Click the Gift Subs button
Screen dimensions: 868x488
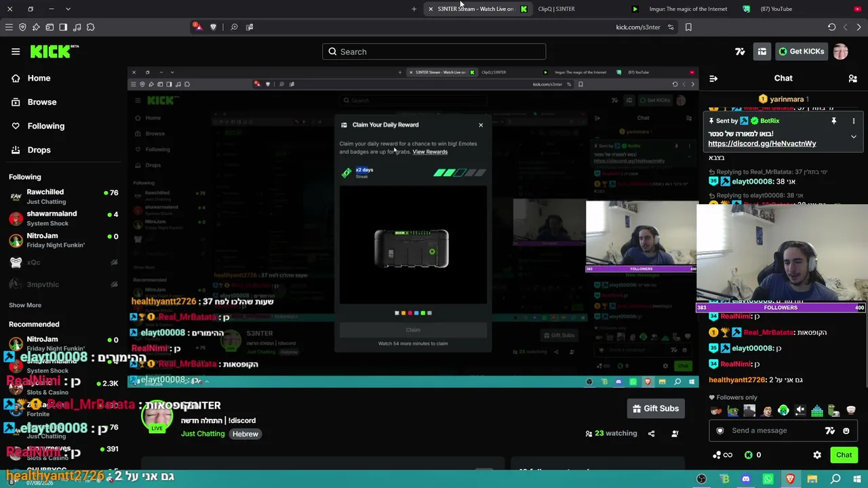(x=656, y=409)
